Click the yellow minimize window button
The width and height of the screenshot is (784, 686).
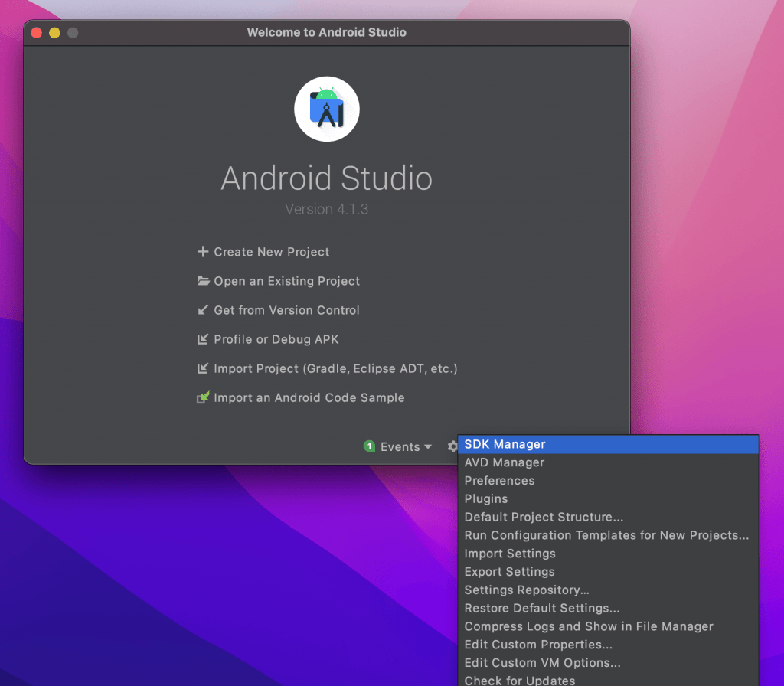point(54,33)
